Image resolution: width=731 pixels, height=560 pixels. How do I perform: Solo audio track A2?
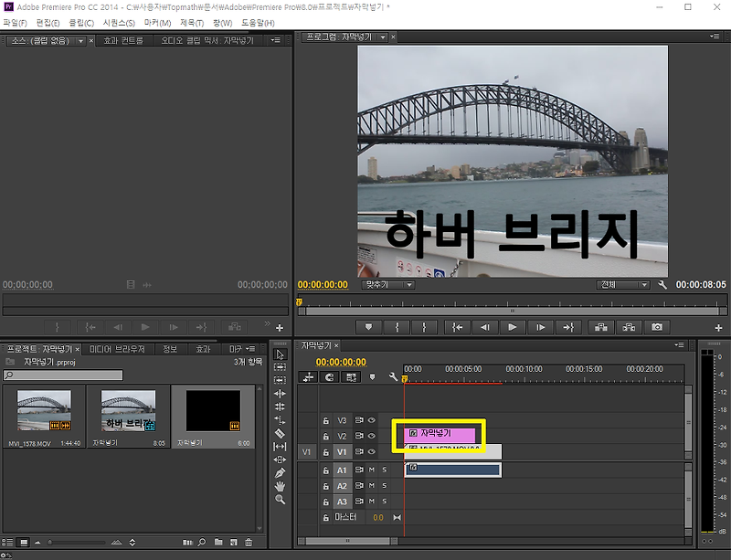[385, 486]
